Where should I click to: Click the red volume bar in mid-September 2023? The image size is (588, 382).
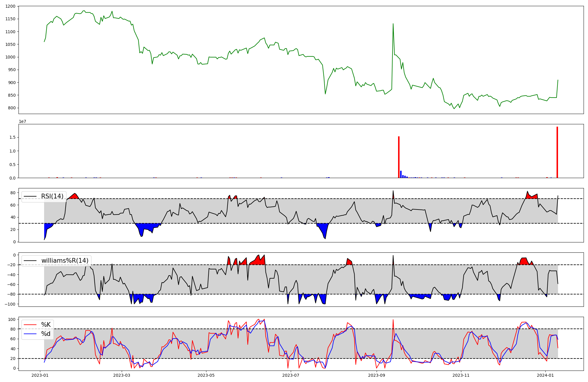399,157
